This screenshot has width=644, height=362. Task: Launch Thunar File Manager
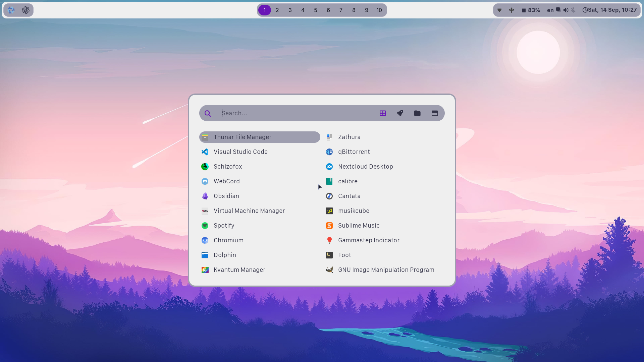260,137
